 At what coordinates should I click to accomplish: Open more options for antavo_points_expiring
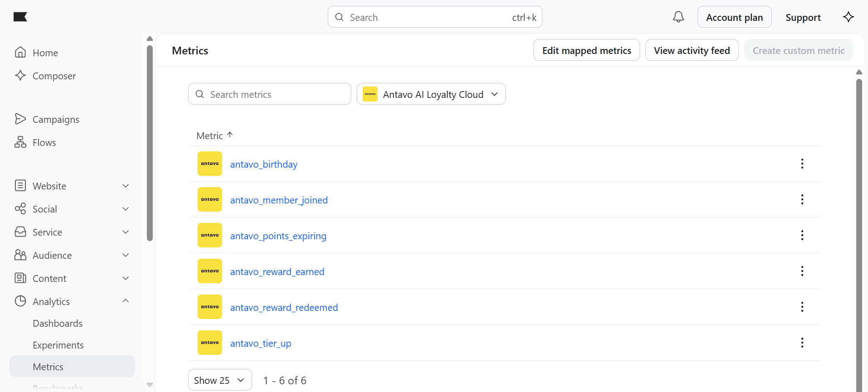coord(802,235)
